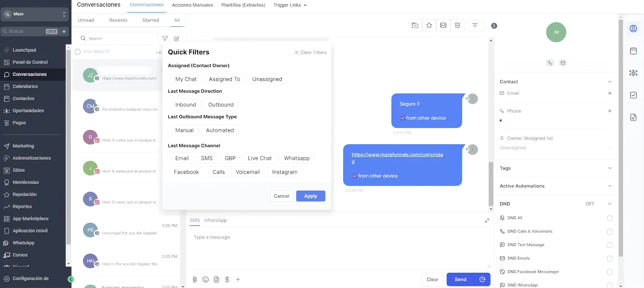
Task: Click the trash delete conversation icon
Action: (x=457, y=25)
